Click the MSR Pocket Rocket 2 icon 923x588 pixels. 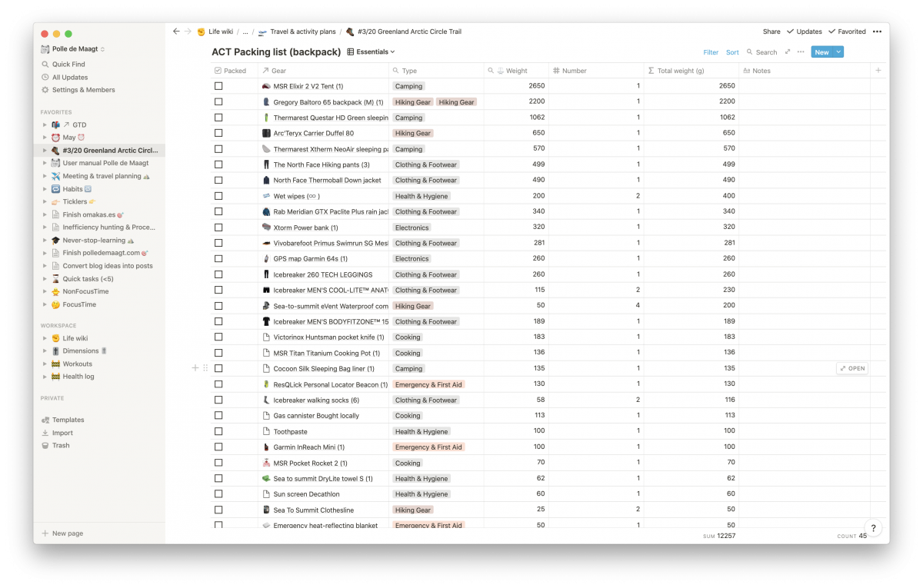(x=266, y=463)
